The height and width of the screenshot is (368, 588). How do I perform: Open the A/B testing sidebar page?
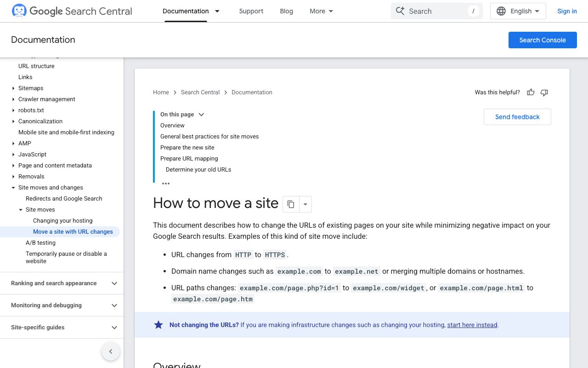40,243
